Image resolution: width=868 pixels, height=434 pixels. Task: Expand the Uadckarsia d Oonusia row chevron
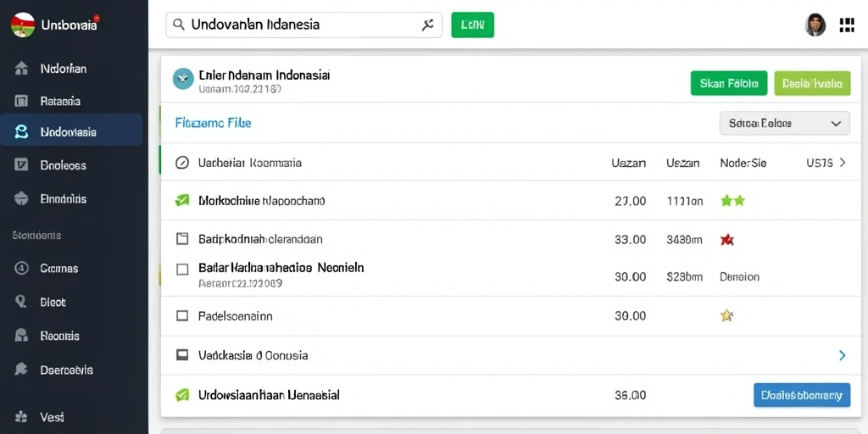842,355
